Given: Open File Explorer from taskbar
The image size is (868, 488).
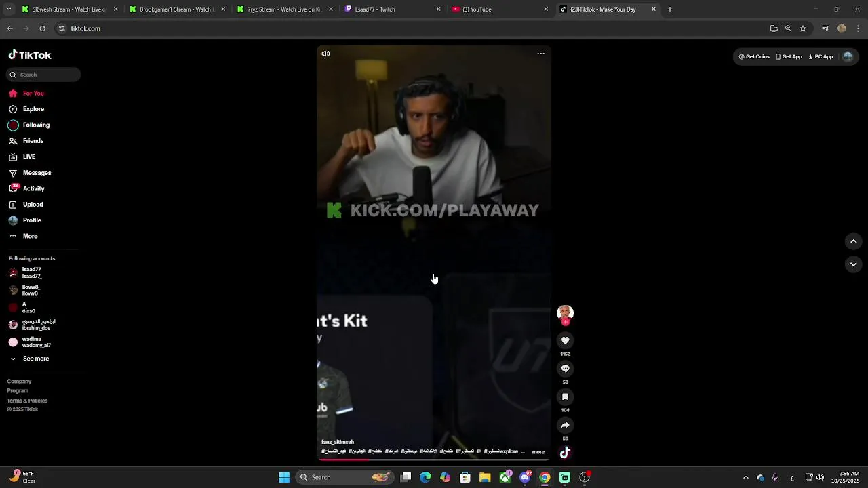Looking at the screenshot, I should pyautogui.click(x=485, y=477).
